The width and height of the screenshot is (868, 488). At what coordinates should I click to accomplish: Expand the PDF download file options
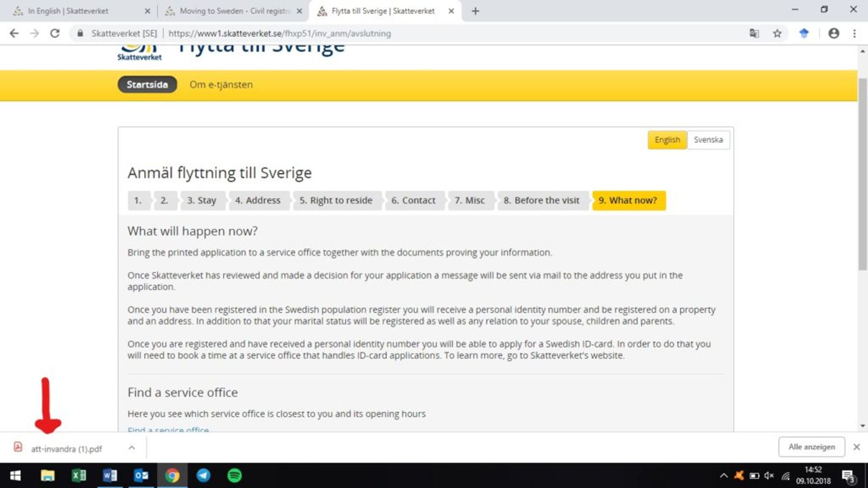tap(131, 449)
